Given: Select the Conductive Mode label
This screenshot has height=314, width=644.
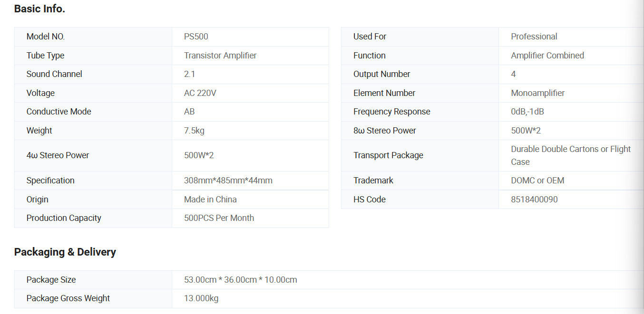Looking at the screenshot, I should pos(59,112).
